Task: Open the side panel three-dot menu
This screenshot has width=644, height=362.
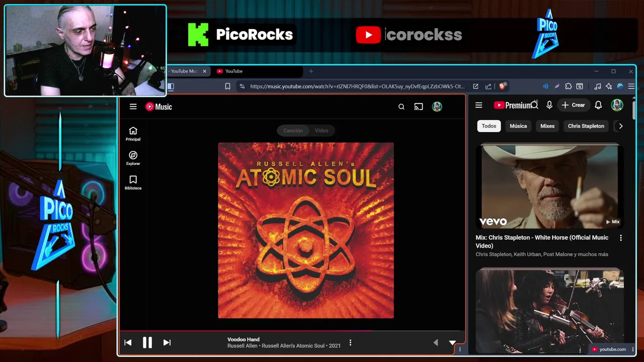Action: 460,349
